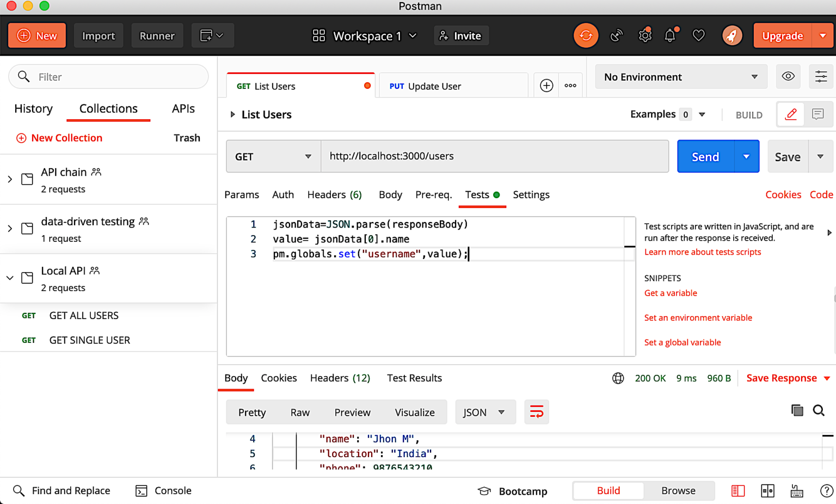Select Visualize response view

click(x=415, y=413)
